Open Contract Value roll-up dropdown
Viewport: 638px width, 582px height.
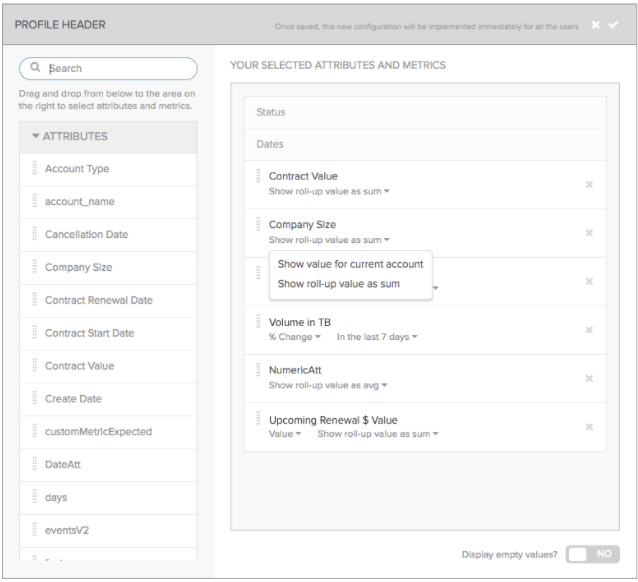pyautogui.click(x=329, y=191)
